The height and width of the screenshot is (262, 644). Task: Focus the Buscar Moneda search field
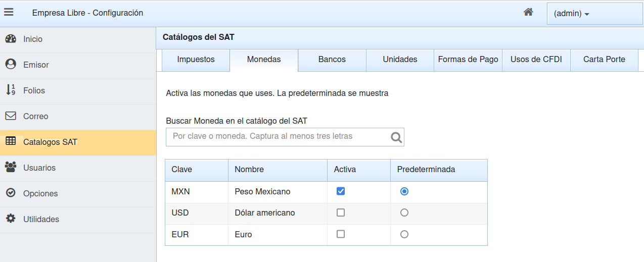[278, 137]
